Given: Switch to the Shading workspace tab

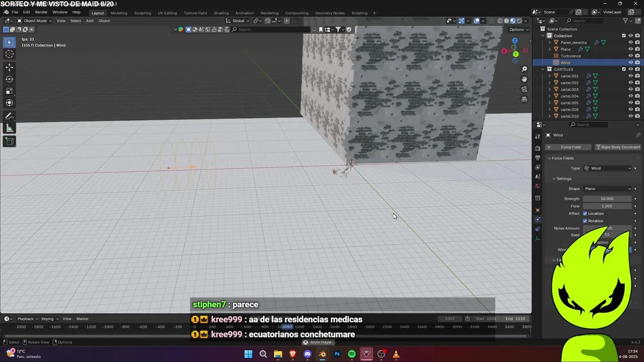Looking at the screenshot, I should coord(221,13).
